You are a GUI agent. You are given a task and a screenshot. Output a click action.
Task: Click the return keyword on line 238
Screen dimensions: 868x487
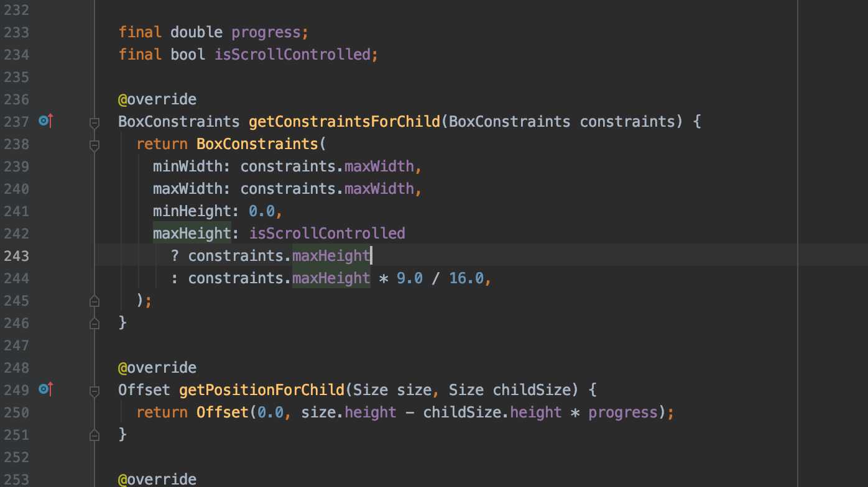(162, 144)
